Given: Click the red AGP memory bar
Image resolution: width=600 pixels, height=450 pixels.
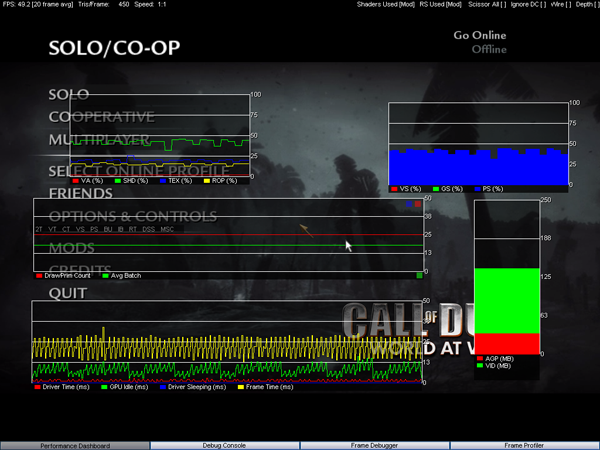Looking at the screenshot, I should [507, 344].
